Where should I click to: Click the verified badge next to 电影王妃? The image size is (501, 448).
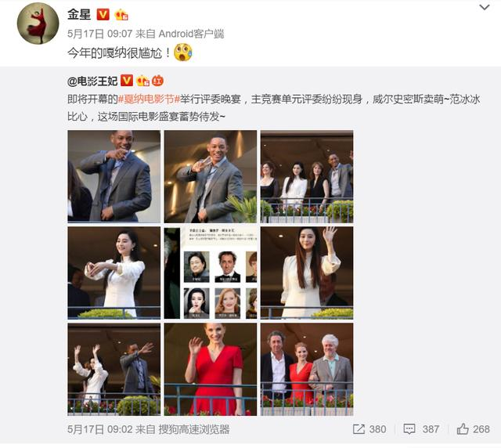tap(127, 81)
